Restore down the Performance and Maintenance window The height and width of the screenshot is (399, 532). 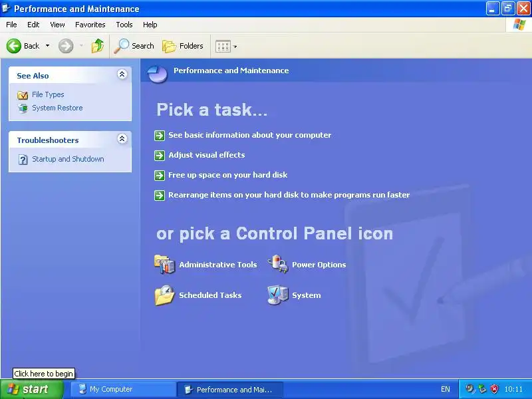508,9
